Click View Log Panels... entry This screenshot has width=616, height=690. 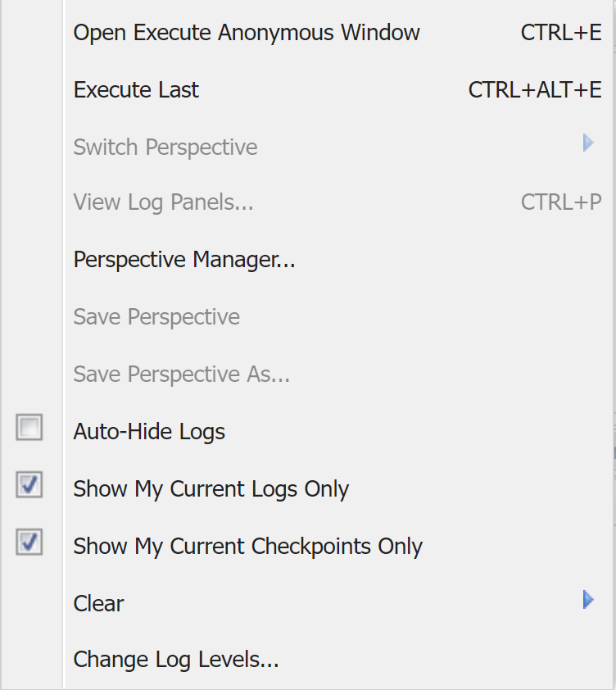[x=163, y=202]
